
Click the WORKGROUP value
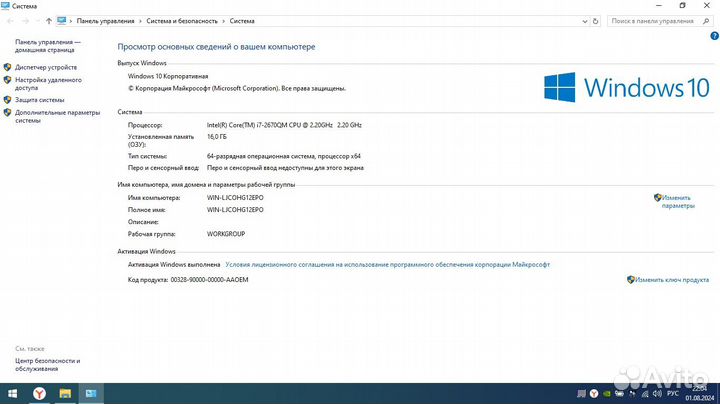tap(226, 234)
